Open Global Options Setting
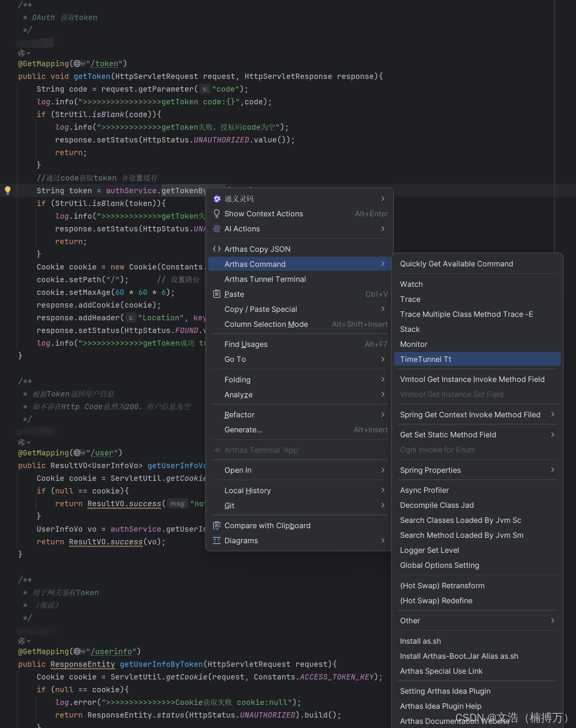Viewport: 576px width, 728px height. (x=477, y=565)
